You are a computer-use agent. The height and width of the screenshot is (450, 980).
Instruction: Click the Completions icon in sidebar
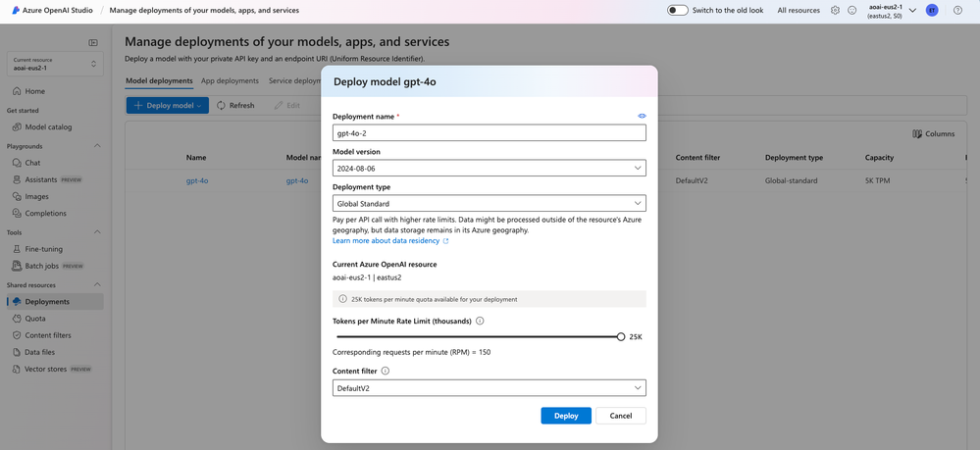tap(17, 213)
